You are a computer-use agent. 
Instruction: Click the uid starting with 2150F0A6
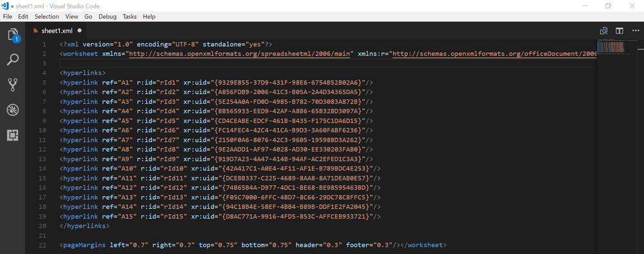point(288,140)
